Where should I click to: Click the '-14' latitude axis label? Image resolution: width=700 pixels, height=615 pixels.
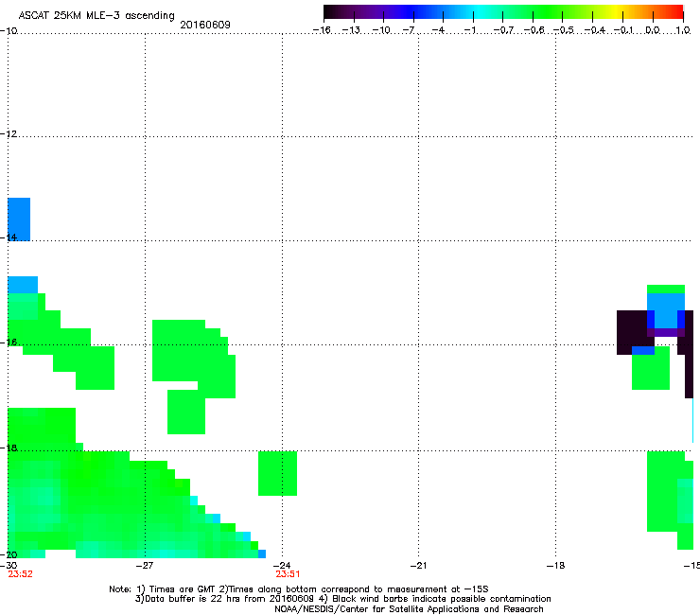click(x=9, y=237)
